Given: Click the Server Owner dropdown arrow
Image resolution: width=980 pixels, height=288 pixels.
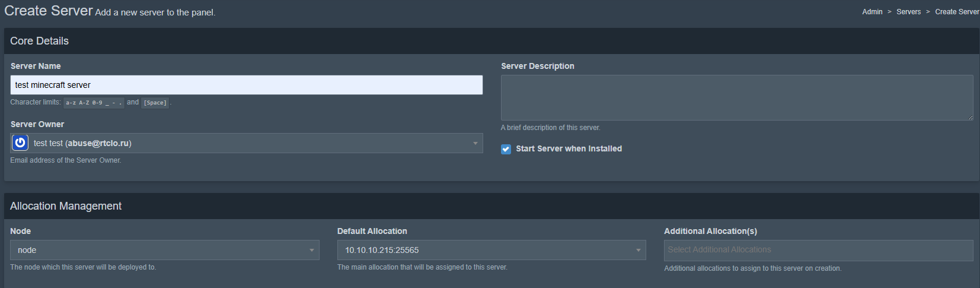Looking at the screenshot, I should 475,143.
